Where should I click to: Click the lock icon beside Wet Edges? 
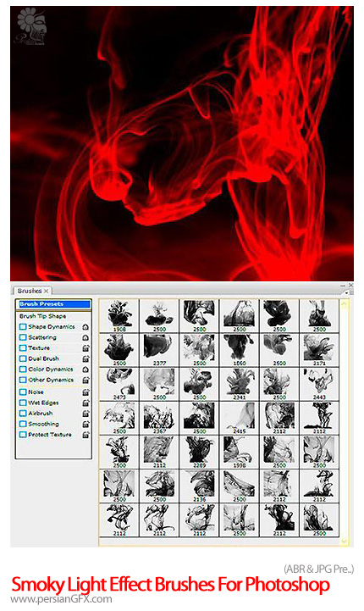click(x=85, y=403)
